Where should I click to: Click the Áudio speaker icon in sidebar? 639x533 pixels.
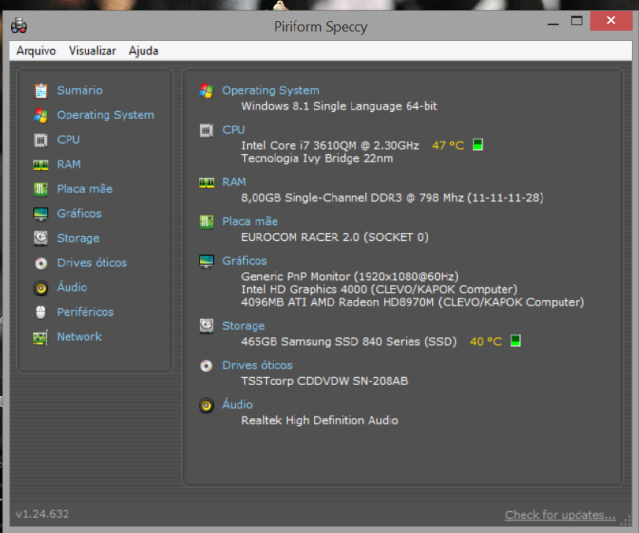point(41,288)
